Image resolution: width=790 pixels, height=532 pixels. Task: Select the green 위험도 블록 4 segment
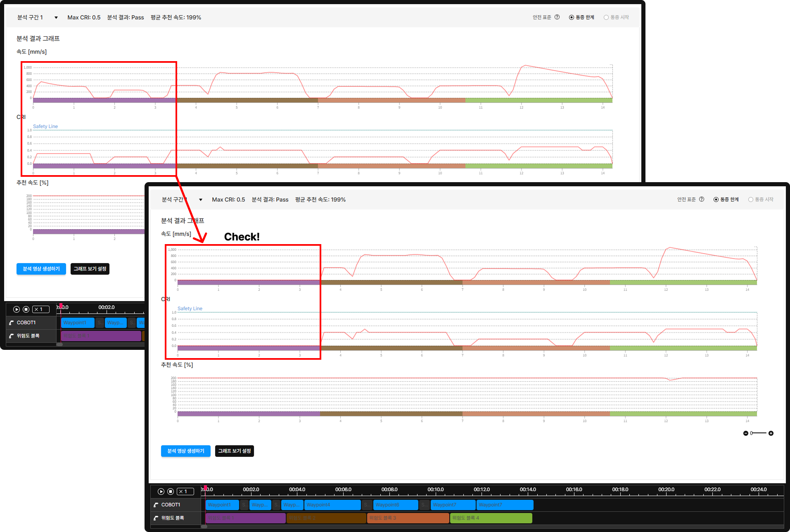491,518
